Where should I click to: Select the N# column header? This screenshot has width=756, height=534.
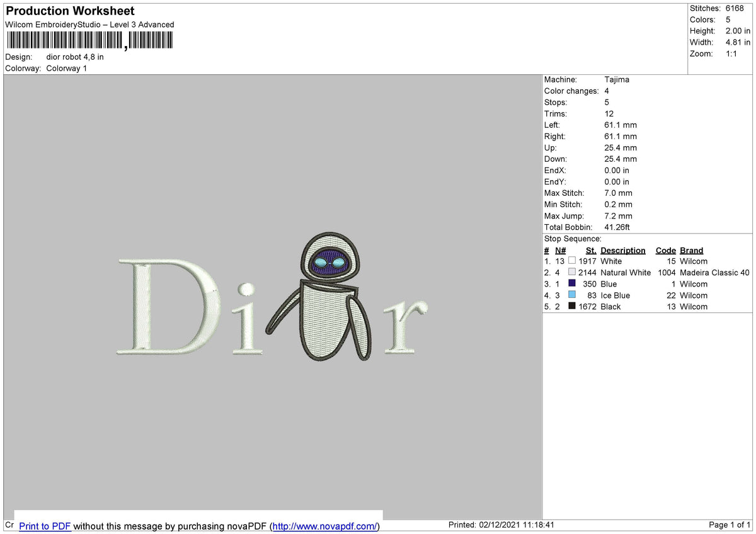(x=560, y=250)
